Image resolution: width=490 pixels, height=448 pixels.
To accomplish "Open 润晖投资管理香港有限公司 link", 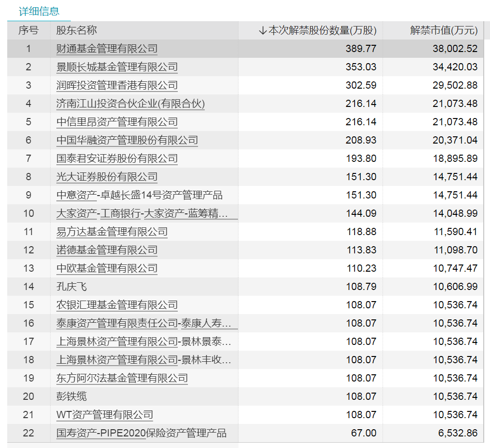I will [117, 85].
